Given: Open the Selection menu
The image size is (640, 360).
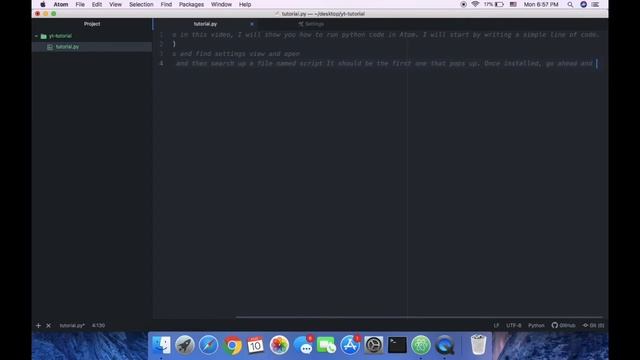Looking at the screenshot, I should point(141,4).
